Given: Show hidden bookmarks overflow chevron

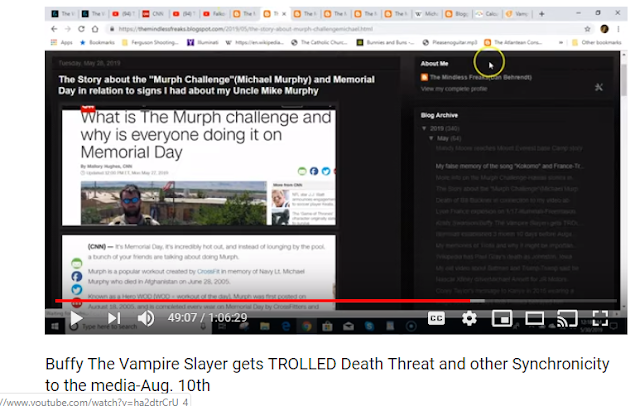Looking at the screenshot, I should click(561, 42).
